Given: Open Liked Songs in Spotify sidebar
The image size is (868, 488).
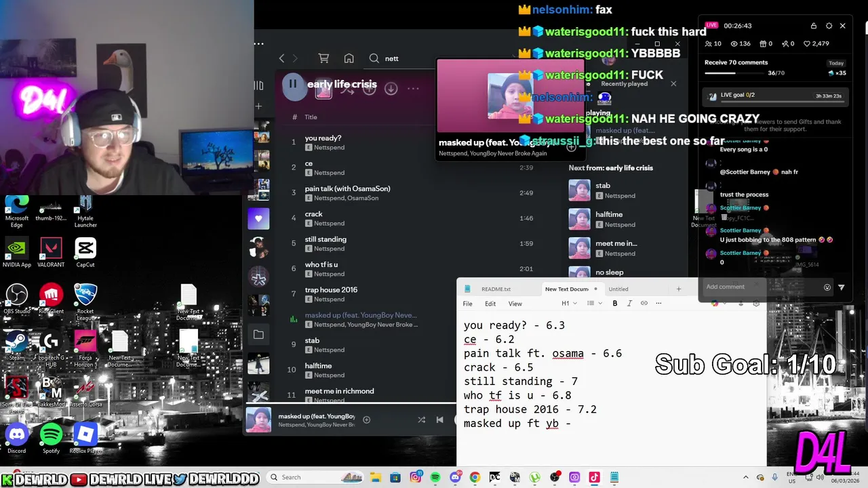Looking at the screenshot, I should (258, 218).
